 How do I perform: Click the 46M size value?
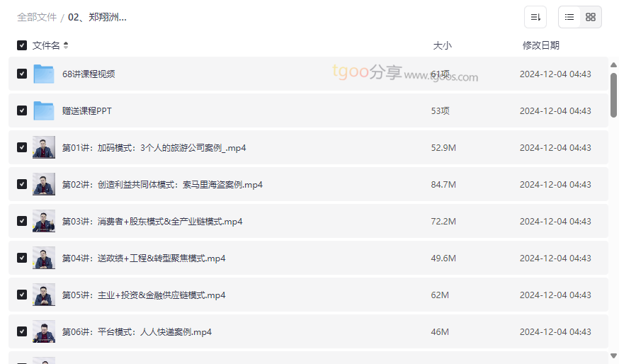point(440,332)
